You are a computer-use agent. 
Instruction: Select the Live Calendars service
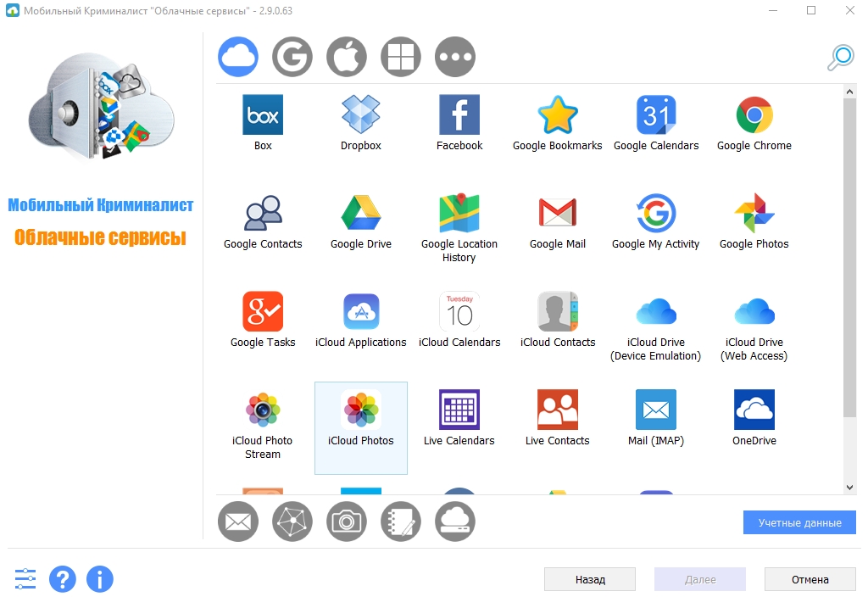coord(459,410)
